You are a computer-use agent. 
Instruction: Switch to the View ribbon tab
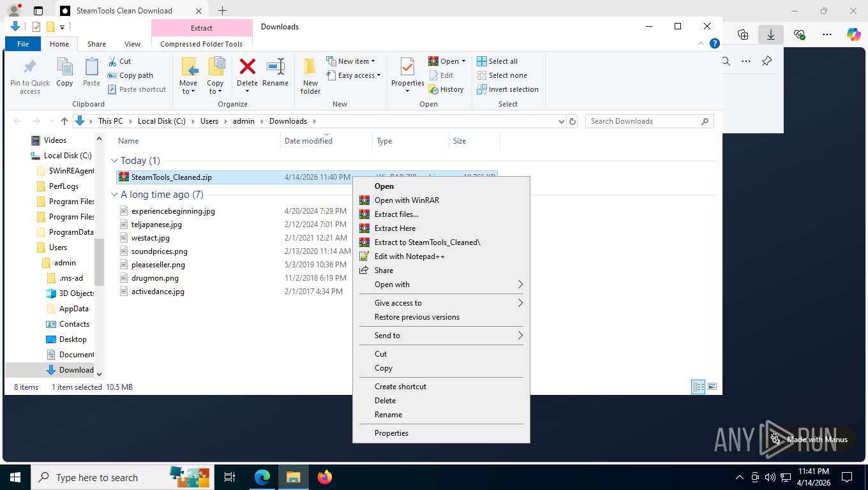click(x=132, y=44)
